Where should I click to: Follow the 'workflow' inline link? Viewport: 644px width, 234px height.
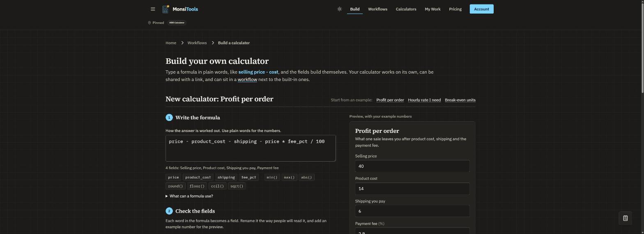pos(247,79)
